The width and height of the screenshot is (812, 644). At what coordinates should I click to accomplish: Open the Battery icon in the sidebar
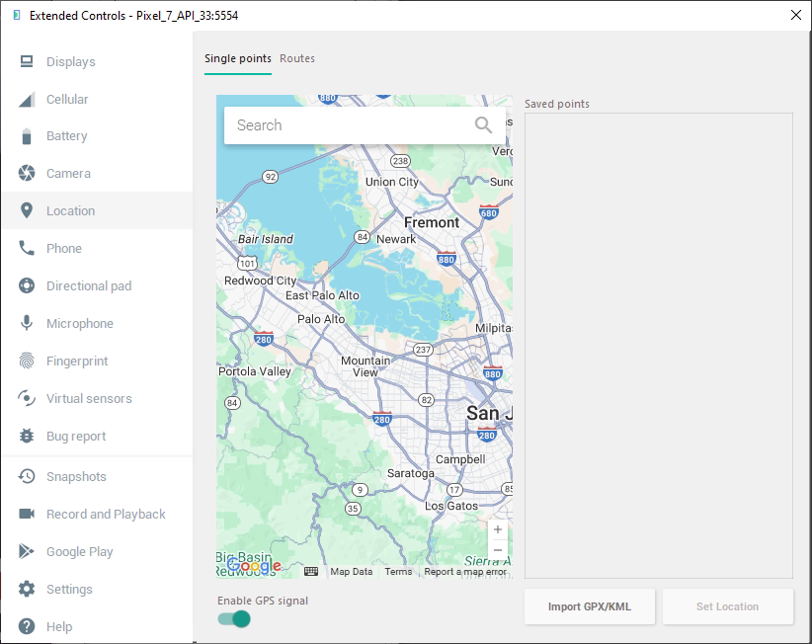(x=27, y=136)
